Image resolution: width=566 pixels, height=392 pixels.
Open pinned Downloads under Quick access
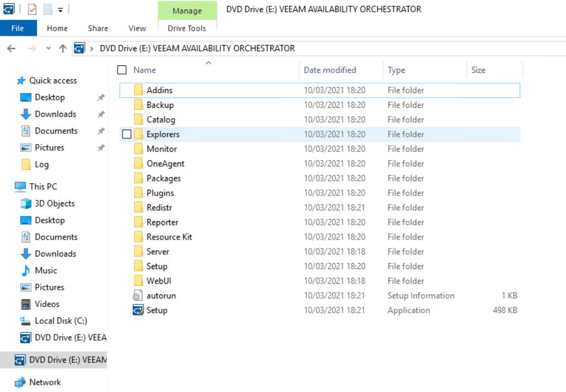tap(55, 114)
